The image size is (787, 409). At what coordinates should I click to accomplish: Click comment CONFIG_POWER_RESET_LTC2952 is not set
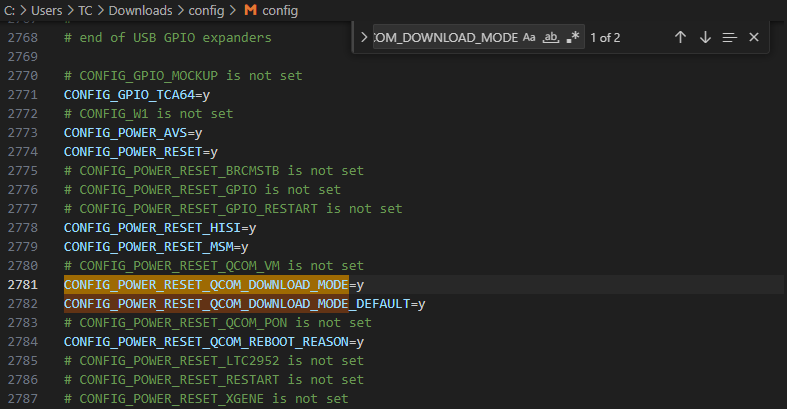(214, 361)
